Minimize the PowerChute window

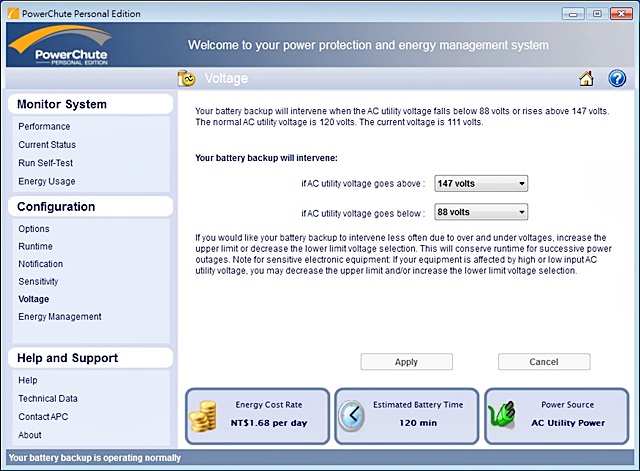click(x=573, y=14)
